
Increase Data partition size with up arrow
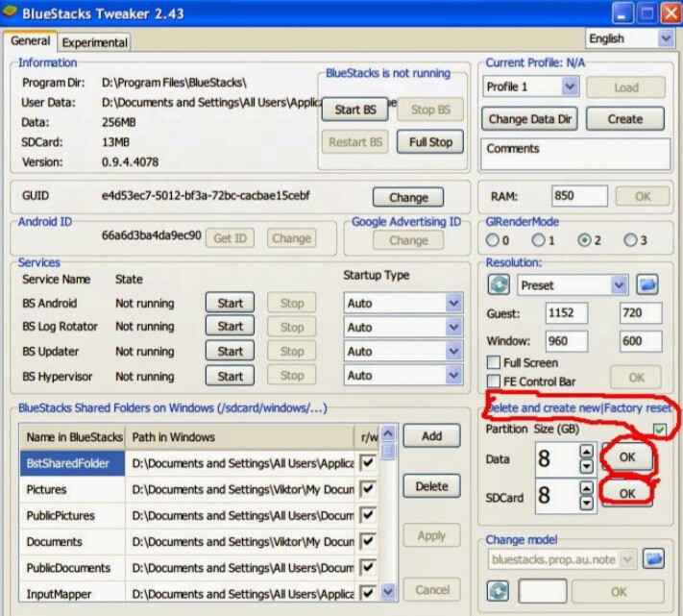point(586,451)
